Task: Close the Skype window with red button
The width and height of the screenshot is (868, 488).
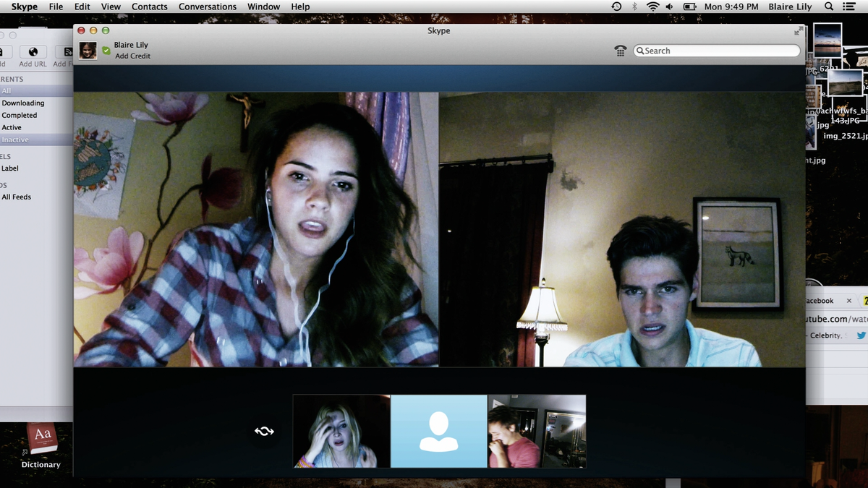Action: pos(81,30)
